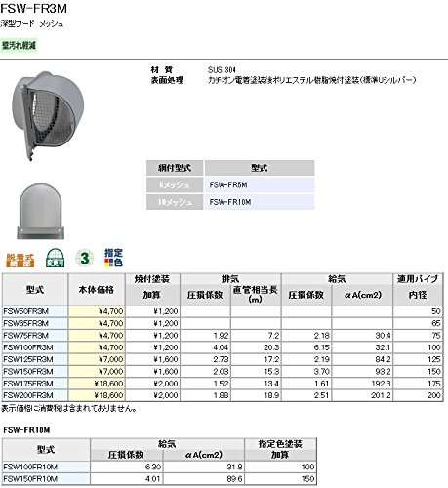Click the 適用パイプ 内径 column header
The image size is (448, 488).
point(418,290)
